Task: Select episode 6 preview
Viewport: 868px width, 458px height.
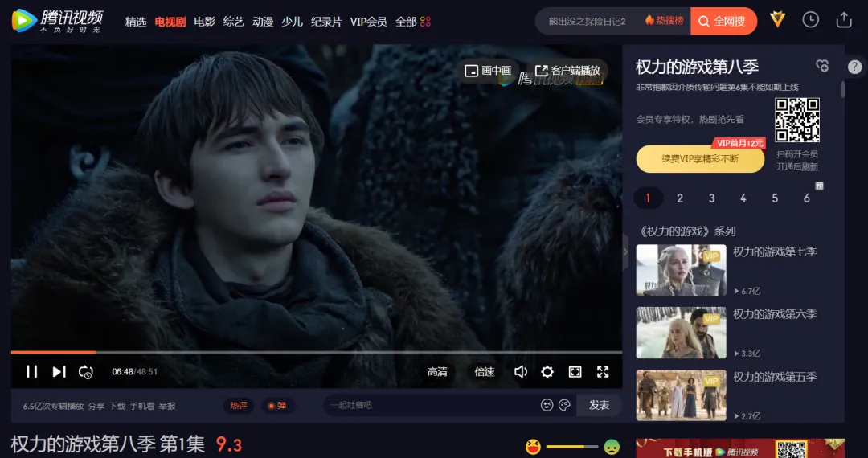Action: [x=807, y=198]
